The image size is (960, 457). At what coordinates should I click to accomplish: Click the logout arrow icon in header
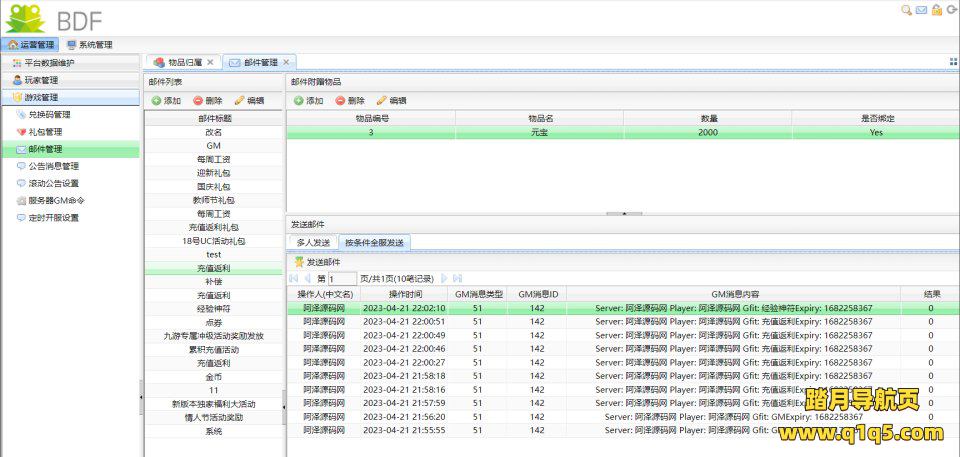pyautogui.click(x=951, y=10)
